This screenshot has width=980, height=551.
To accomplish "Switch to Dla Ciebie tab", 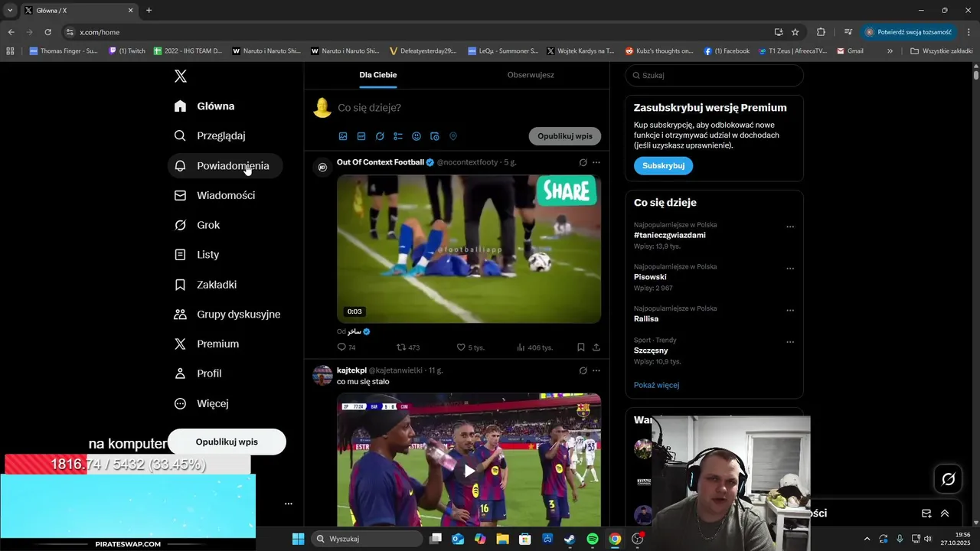I will 378,75.
